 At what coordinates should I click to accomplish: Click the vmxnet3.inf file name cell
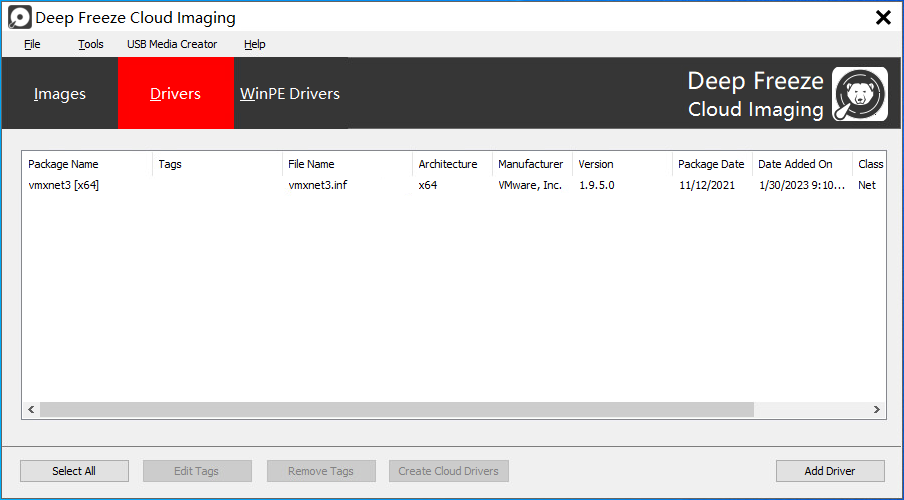click(318, 185)
